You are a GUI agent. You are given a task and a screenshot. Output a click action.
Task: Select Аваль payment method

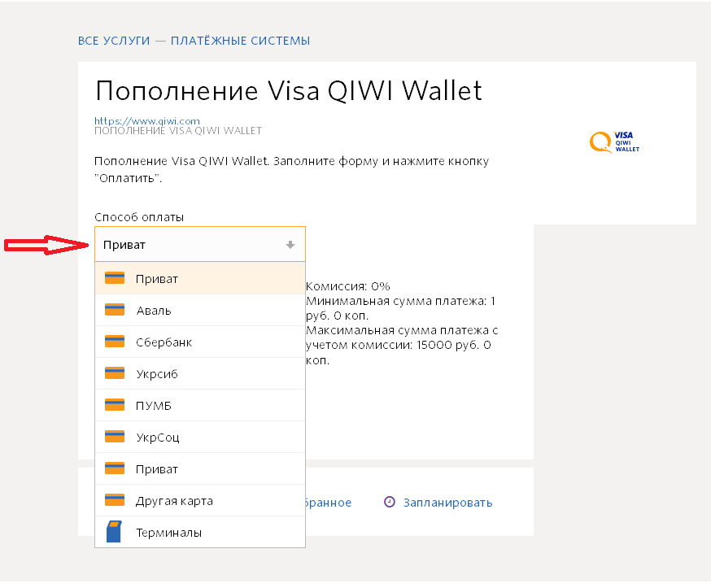click(154, 311)
